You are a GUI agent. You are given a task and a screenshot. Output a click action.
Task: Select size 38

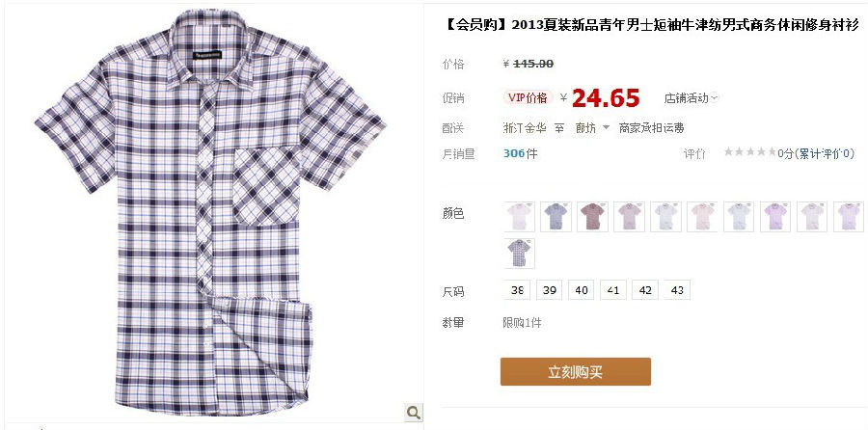point(517,290)
